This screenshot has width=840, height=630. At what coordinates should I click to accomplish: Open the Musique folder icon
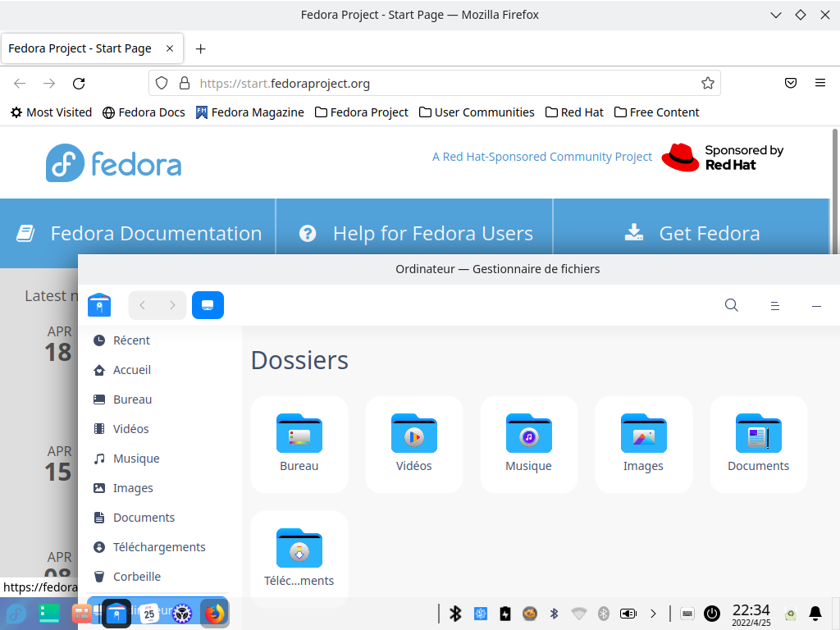[x=528, y=444]
